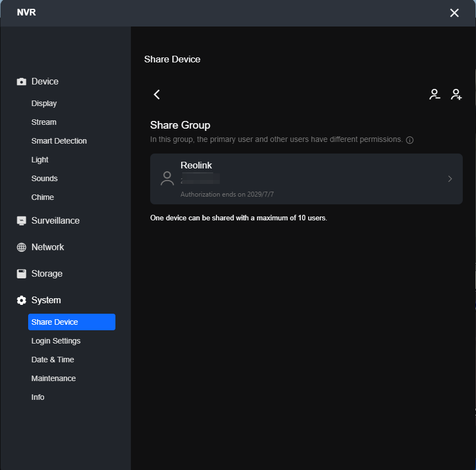The width and height of the screenshot is (476, 470).
Task: Select the Share Device menu item
Action: coord(72,322)
